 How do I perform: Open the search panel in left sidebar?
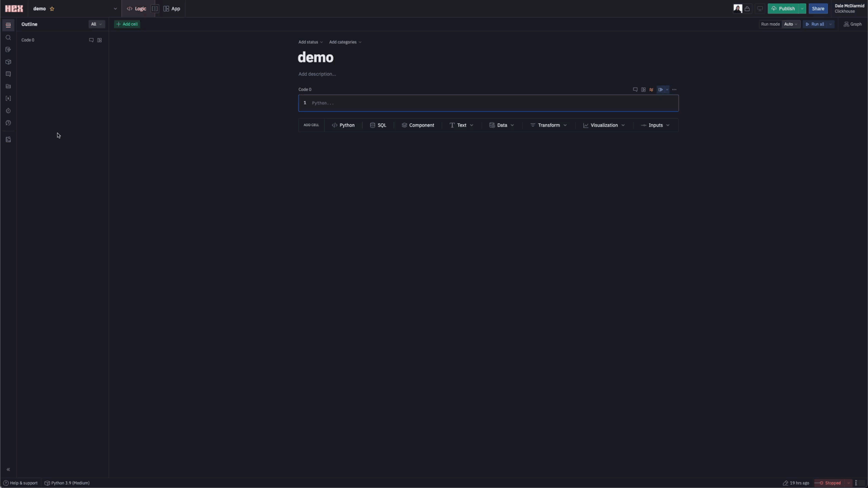[8, 37]
